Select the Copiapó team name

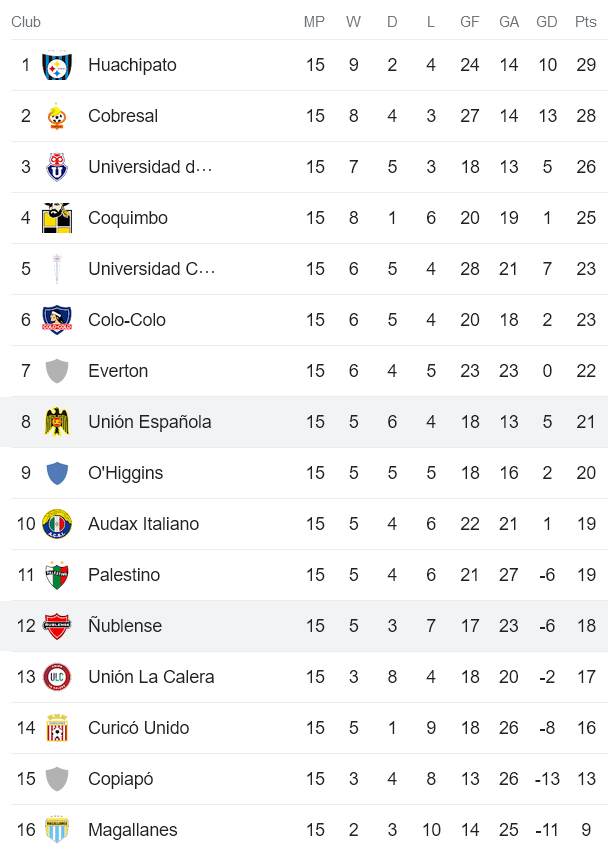pyautogui.click(x=120, y=778)
